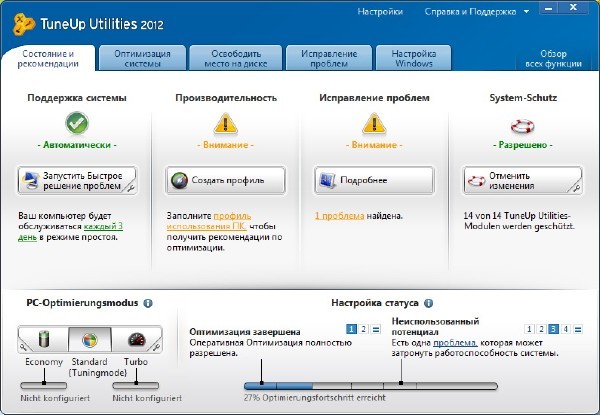Click the Автоматически status label
The height and width of the screenshot is (415, 600).
coord(77,145)
